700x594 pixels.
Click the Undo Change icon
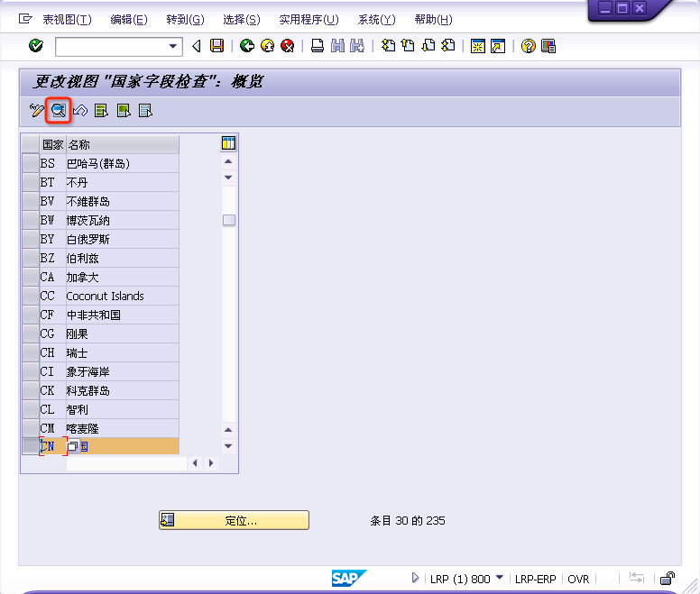pos(80,110)
